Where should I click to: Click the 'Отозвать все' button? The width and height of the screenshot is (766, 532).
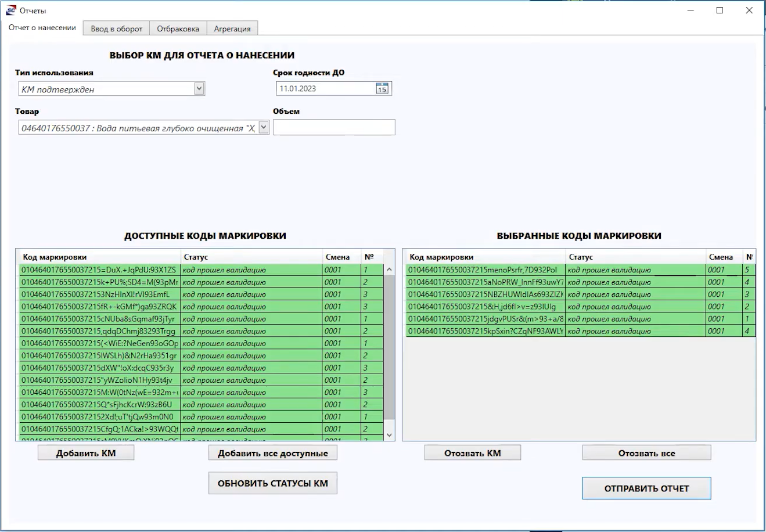(646, 453)
